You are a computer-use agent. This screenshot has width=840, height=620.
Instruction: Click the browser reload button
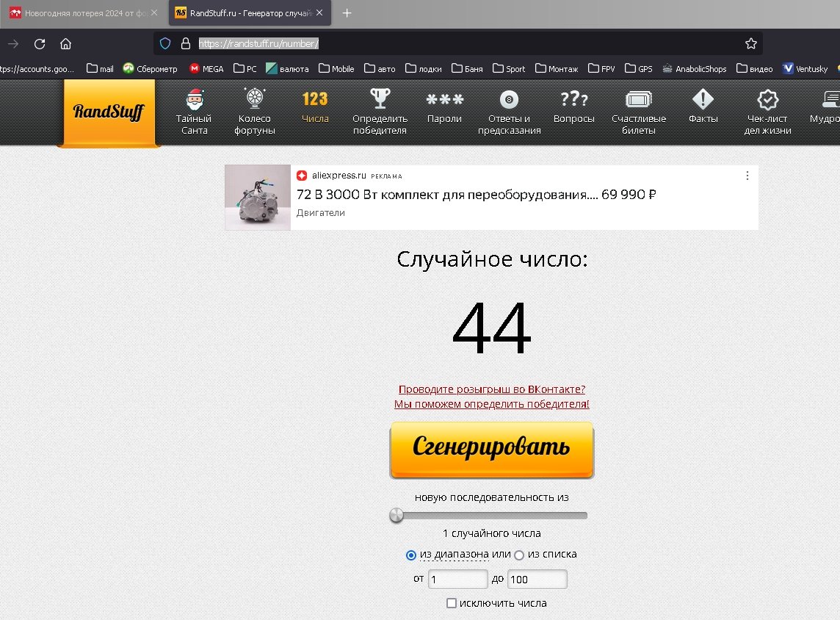[40, 43]
